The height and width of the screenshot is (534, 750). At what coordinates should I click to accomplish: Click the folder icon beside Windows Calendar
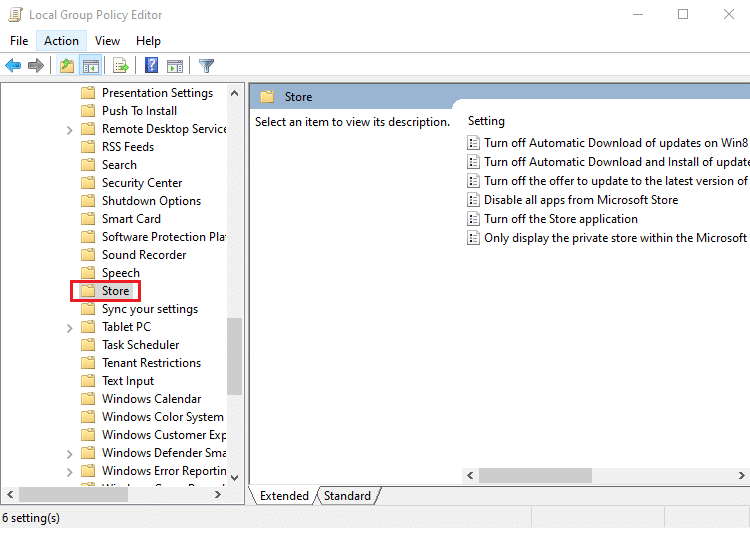[88, 399]
